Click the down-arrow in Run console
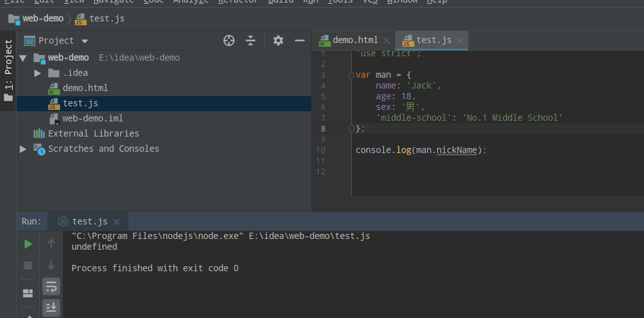The width and height of the screenshot is (644, 318). point(51,265)
